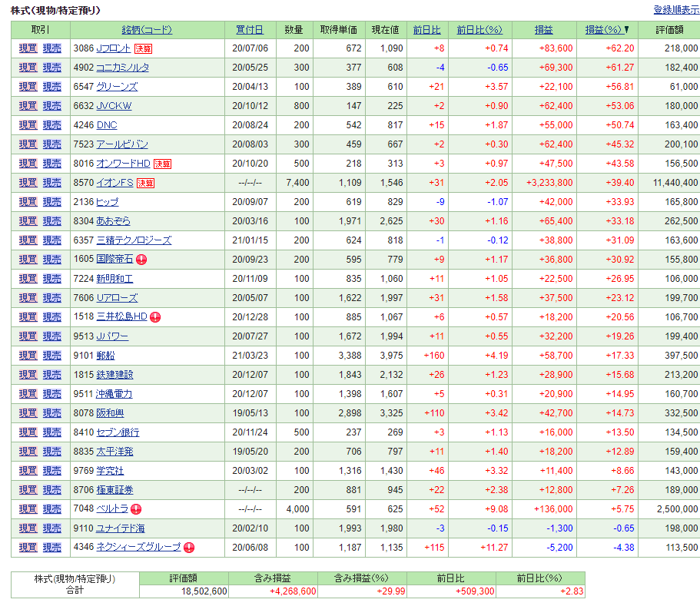The image size is (700, 606).
Task: Open the ネクシィーズグループ stock link
Action: point(139,547)
